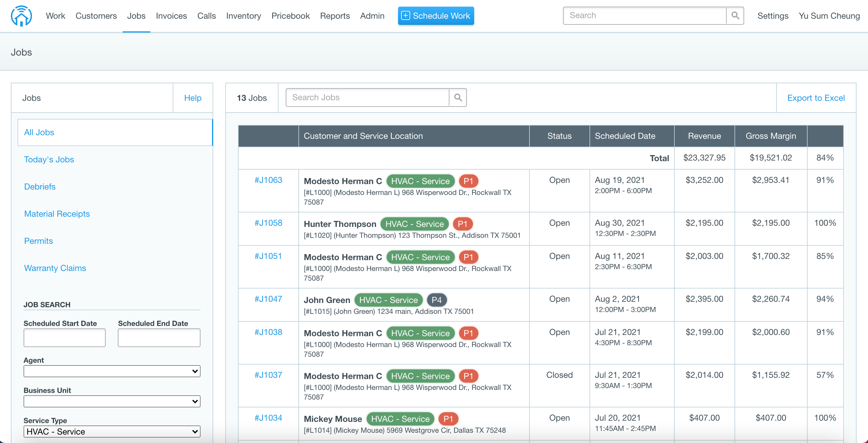Click John Green customer name
This screenshot has height=443, width=868.
[x=327, y=300]
